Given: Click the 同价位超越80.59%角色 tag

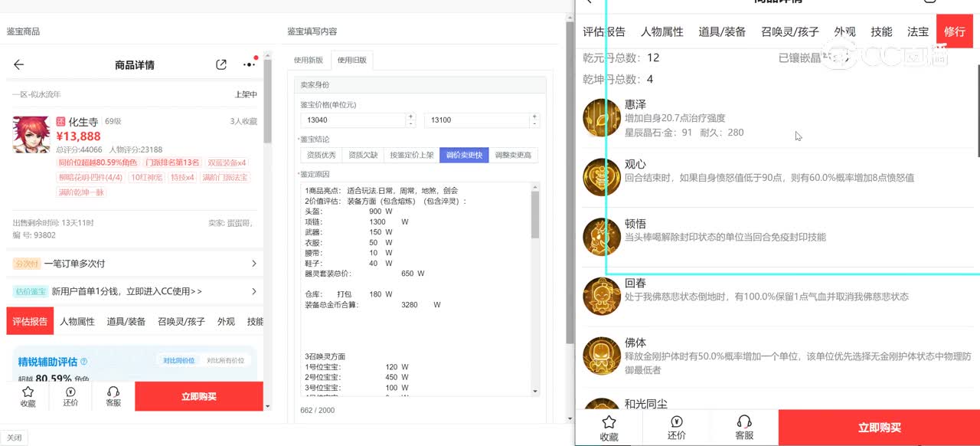Looking at the screenshot, I should 98,162.
